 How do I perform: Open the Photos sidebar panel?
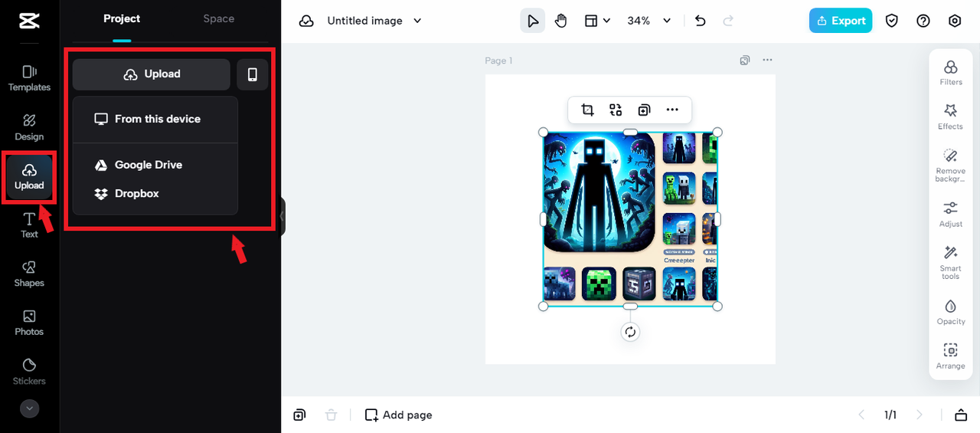click(29, 323)
